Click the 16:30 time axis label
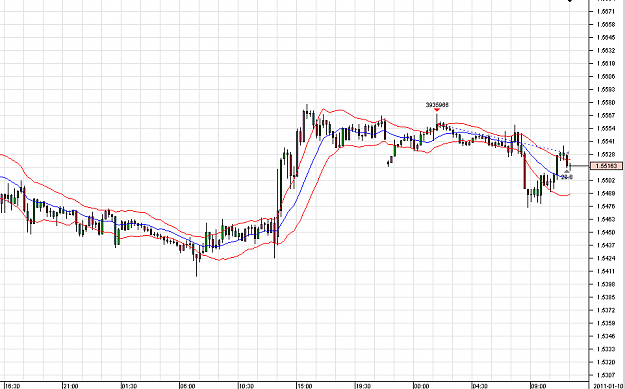This screenshot has height=389, width=625. (12, 386)
